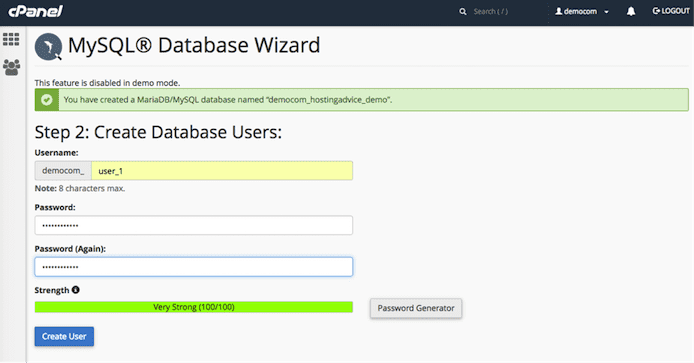Open the notifications bell
694x363 pixels.
[x=631, y=12]
